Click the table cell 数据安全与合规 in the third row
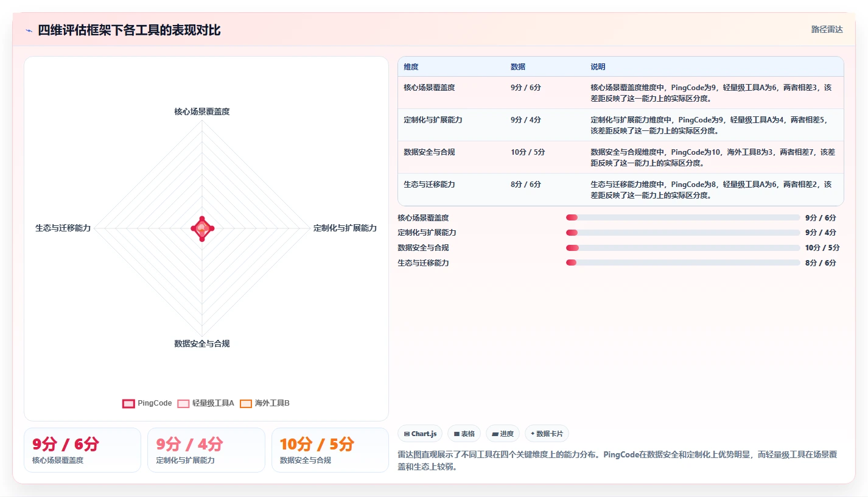Viewport: 868px width, 497px height. 429,152
